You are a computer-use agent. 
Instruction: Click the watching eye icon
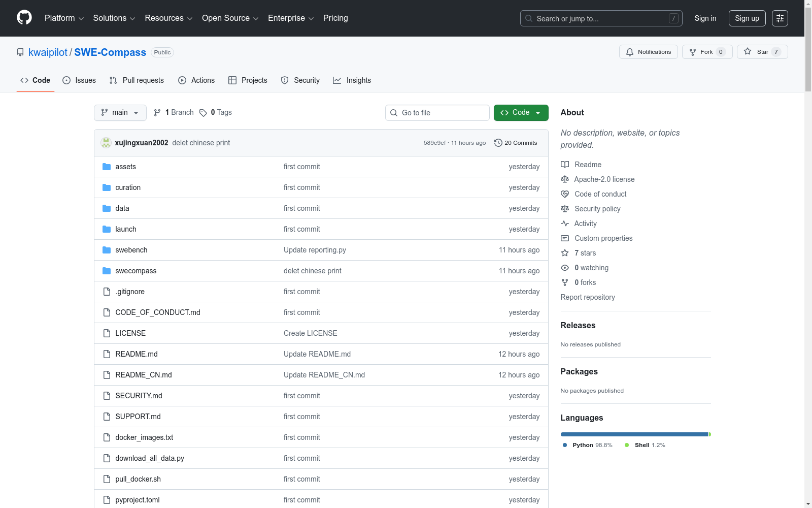tap(565, 268)
